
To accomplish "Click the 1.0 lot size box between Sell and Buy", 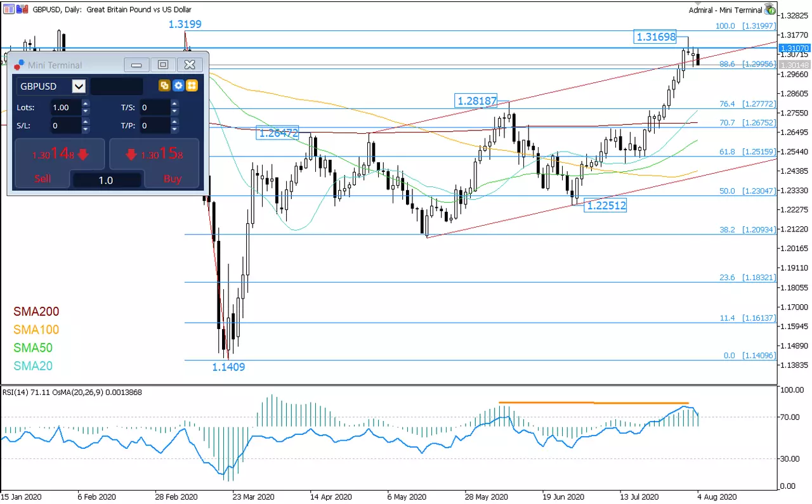I will (107, 180).
